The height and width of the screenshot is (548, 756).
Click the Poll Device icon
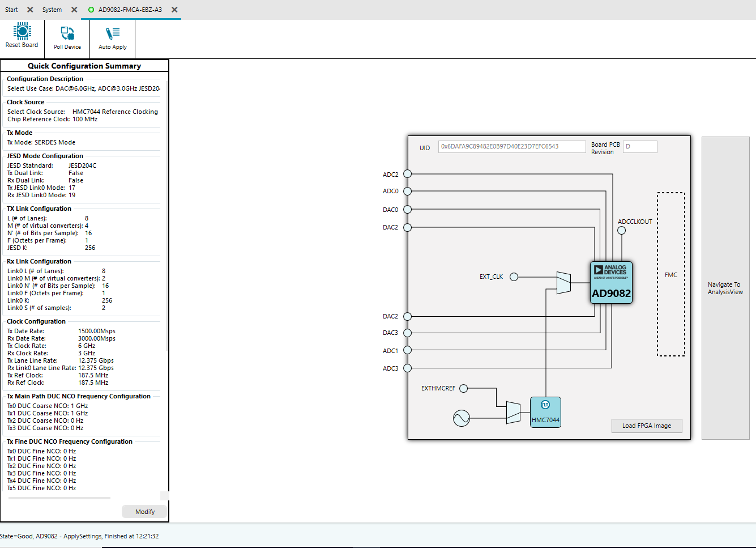(x=67, y=33)
